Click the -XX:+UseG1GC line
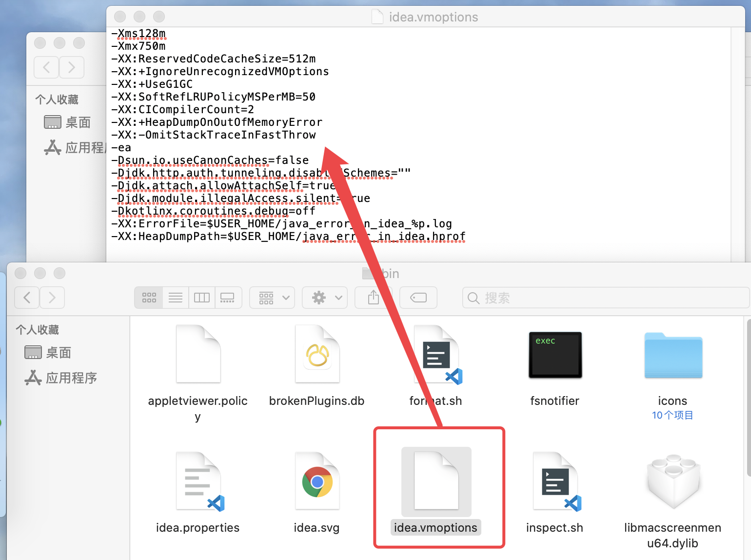The image size is (751, 560). 152,84
